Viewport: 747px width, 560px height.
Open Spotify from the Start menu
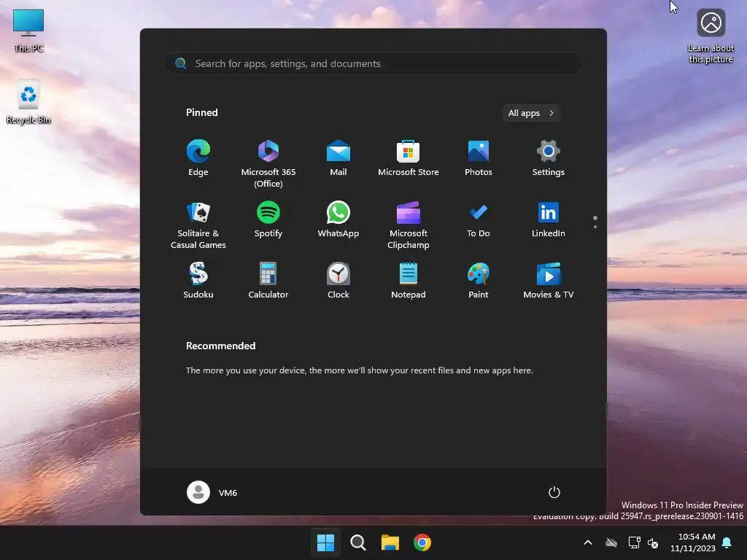coord(268,220)
